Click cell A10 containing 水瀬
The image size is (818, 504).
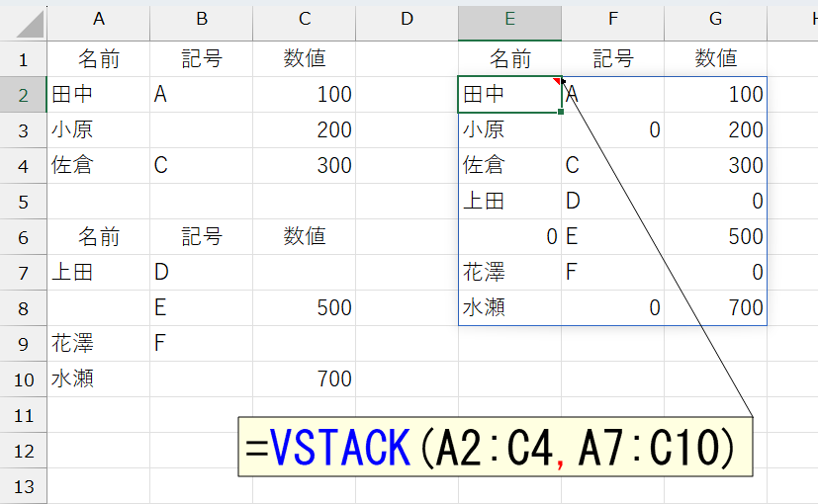point(99,379)
